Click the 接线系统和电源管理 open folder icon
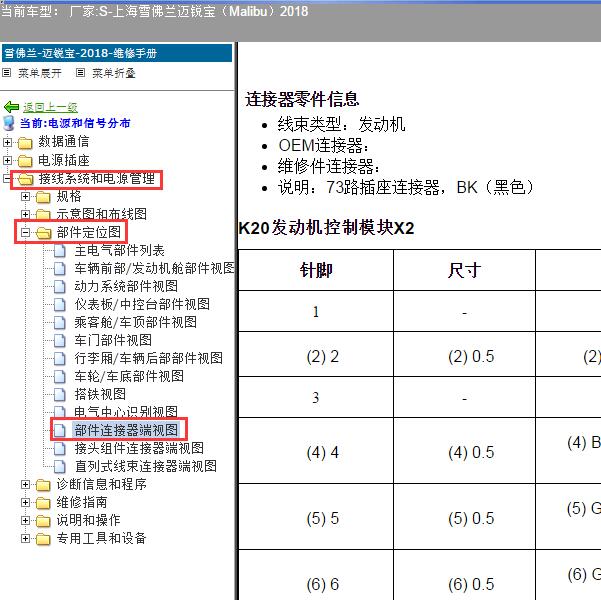 coord(26,179)
